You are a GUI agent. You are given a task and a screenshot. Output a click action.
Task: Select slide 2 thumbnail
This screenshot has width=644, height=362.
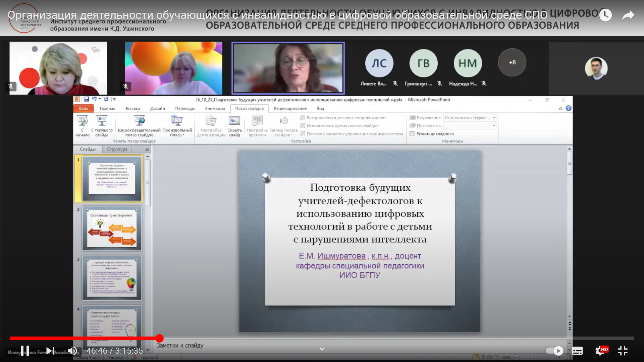click(112, 228)
